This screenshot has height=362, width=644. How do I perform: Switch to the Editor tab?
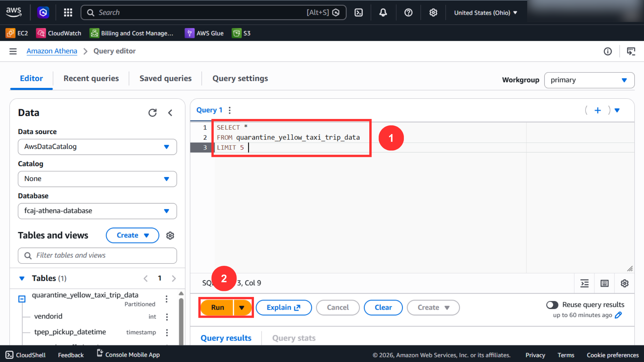coord(32,78)
